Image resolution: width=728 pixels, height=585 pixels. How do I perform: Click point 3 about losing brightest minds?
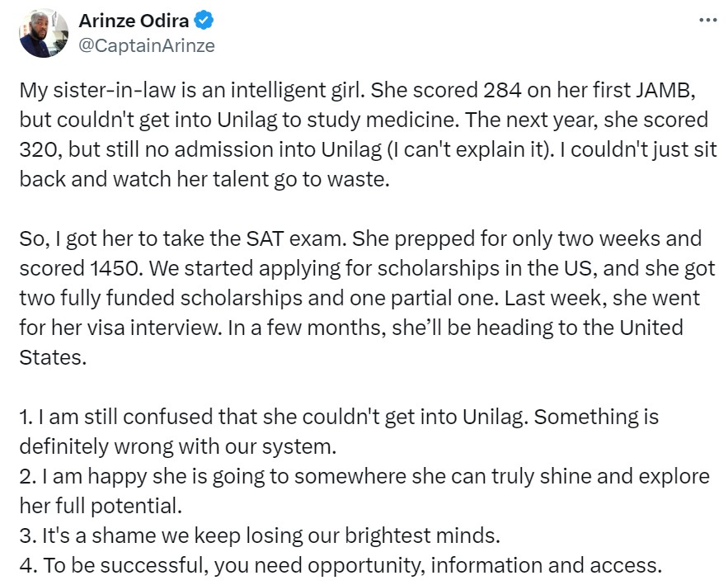pos(260,535)
